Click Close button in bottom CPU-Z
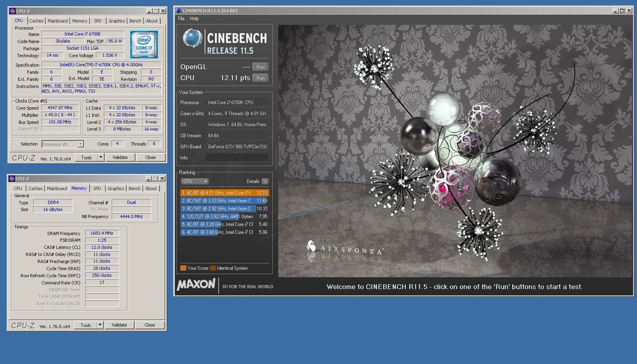 tap(150, 325)
